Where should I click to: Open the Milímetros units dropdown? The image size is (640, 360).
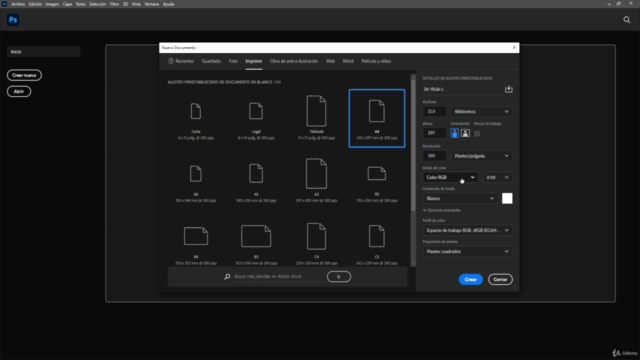(481, 111)
